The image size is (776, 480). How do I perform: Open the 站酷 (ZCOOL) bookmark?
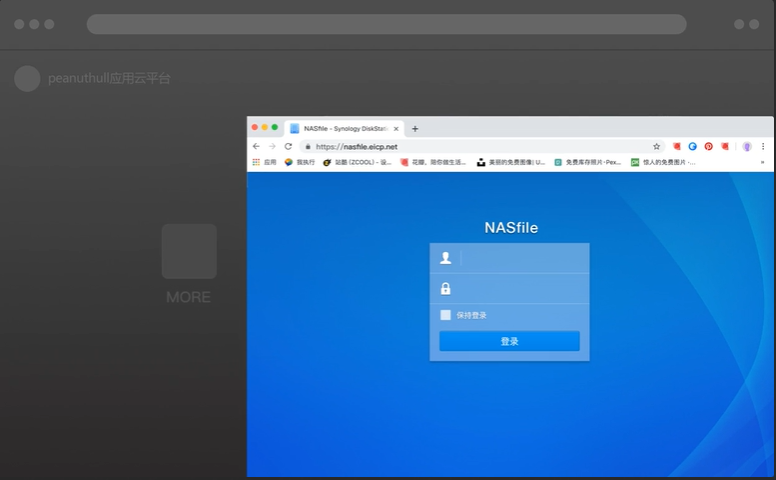(x=357, y=162)
